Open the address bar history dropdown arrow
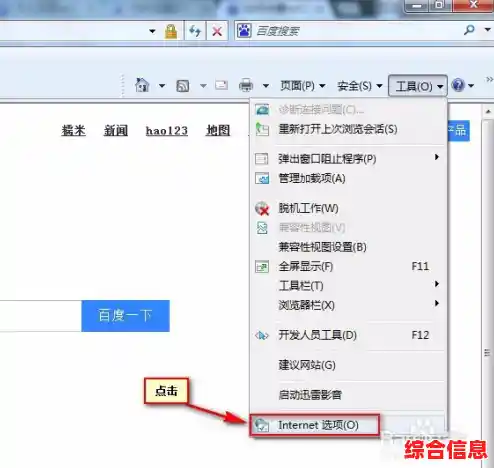This screenshot has width=494, height=468. click(152, 31)
